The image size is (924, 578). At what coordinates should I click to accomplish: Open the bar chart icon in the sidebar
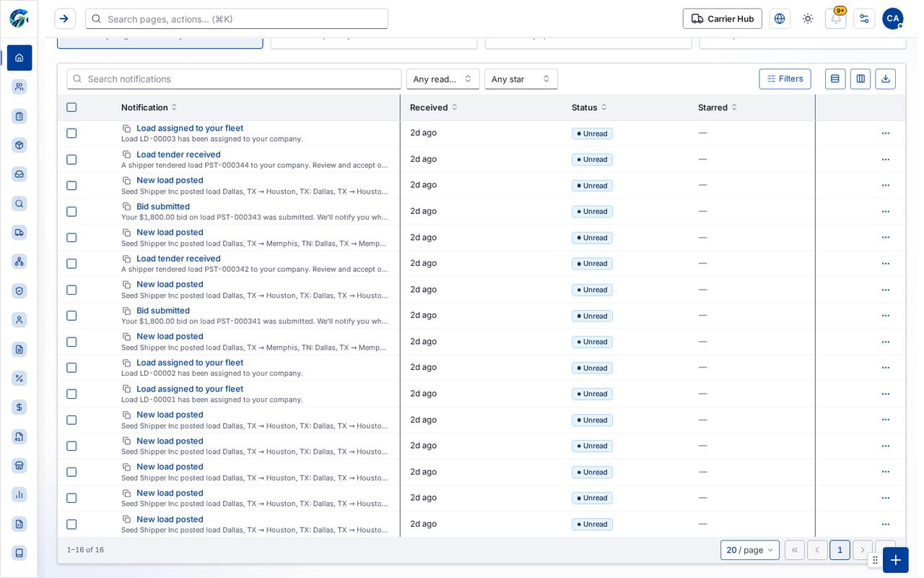19,494
